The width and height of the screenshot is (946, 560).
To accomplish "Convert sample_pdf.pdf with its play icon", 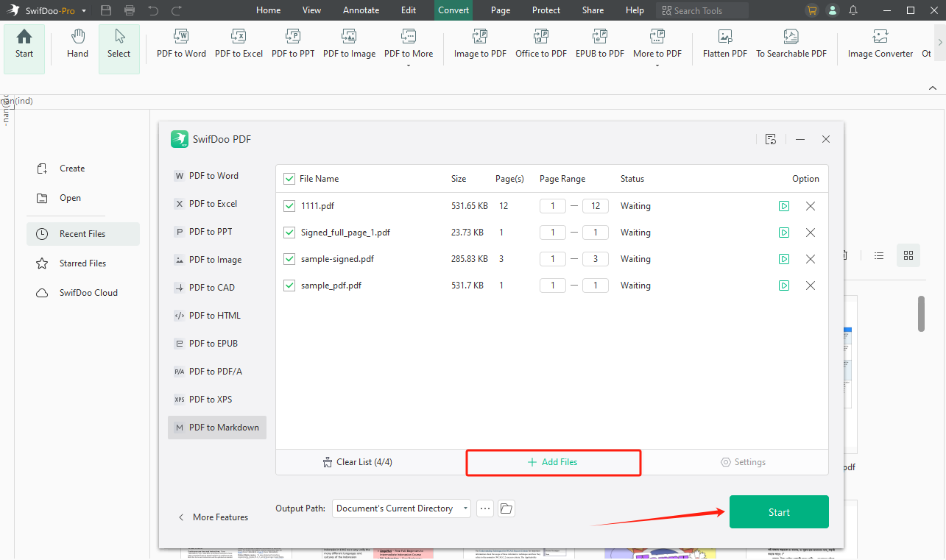I will pos(784,286).
